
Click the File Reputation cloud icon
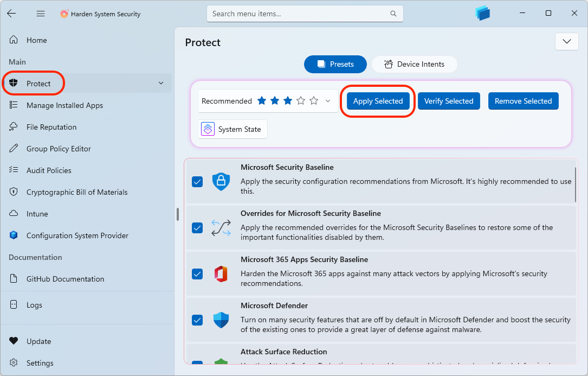click(14, 126)
